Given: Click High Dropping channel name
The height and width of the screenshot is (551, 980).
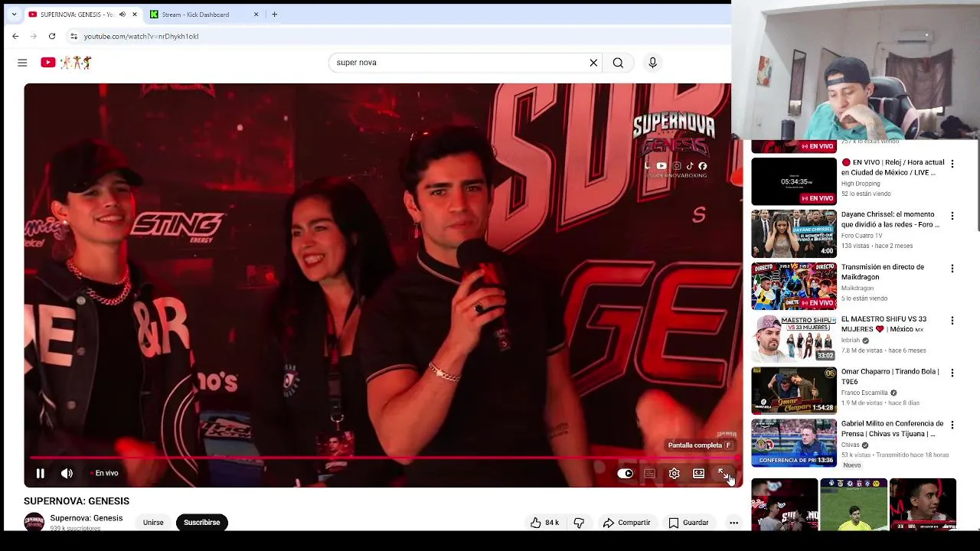Looking at the screenshot, I should click(x=861, y=184).
